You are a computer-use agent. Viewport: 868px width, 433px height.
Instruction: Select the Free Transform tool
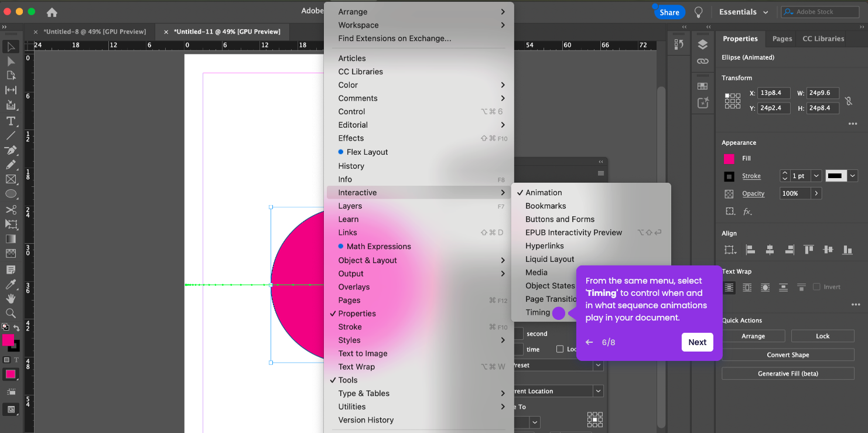[x=11, y=224]
